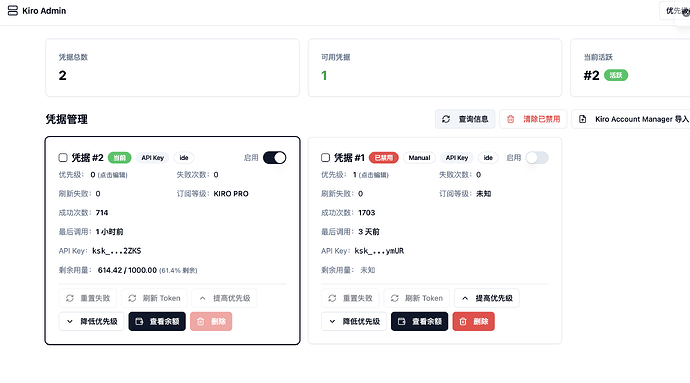Toggle off the 启用 switch for credential #2

(x=275, y=158)
